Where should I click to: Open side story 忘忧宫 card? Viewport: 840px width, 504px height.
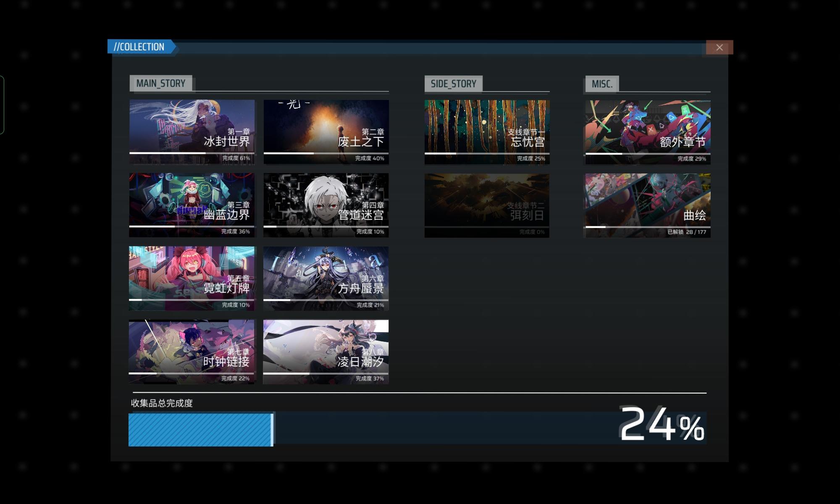click(x=487, y=132)
